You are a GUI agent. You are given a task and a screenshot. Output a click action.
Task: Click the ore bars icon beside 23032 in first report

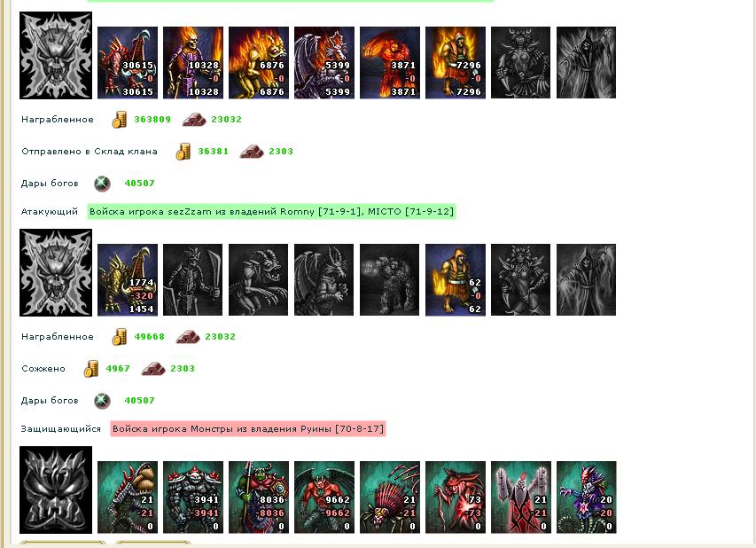194,120
